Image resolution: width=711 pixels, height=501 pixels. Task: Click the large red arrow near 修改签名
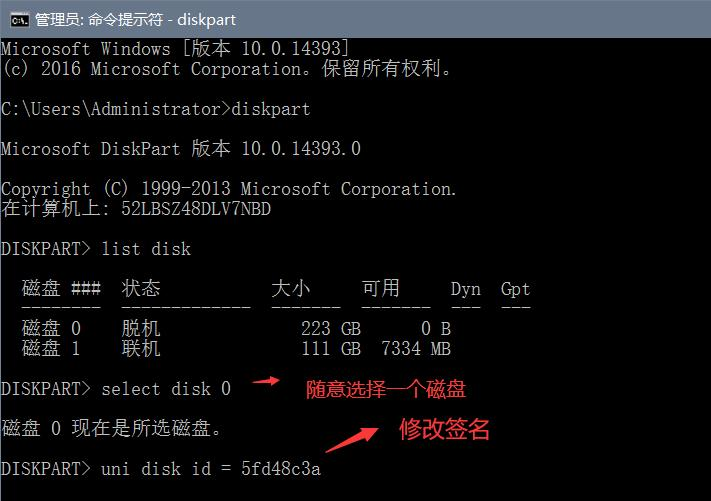point(352,439)
